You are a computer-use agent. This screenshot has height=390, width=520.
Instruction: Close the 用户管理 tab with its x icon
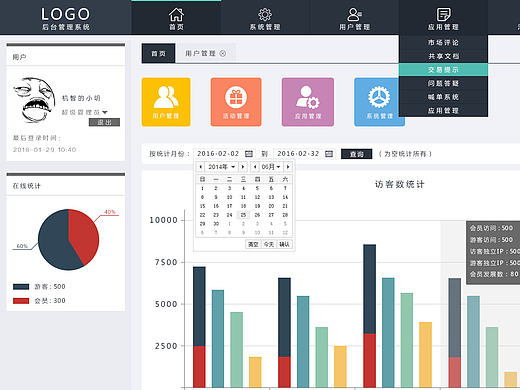click(223, 53)
